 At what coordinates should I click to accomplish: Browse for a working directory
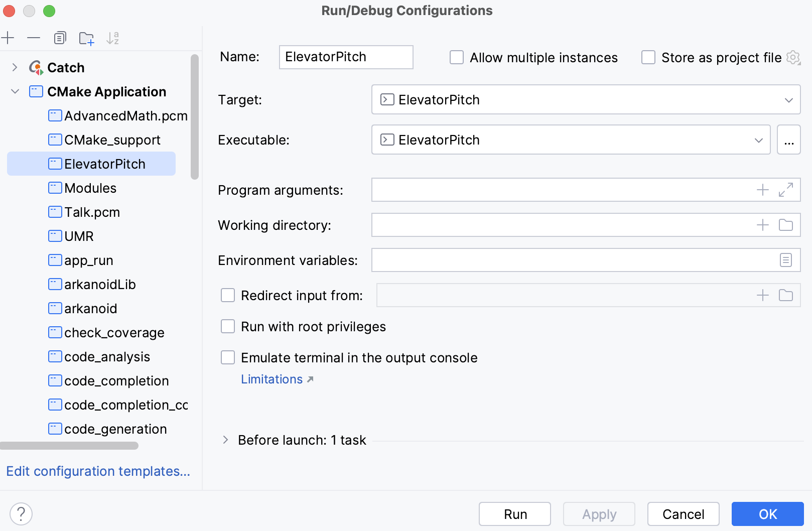[x=786, y=225]
